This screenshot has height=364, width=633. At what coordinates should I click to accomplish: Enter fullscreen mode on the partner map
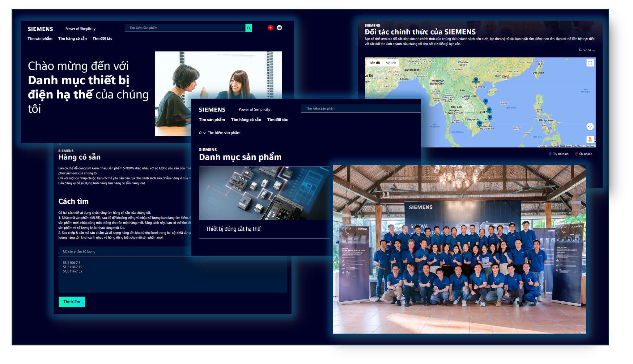590,63
